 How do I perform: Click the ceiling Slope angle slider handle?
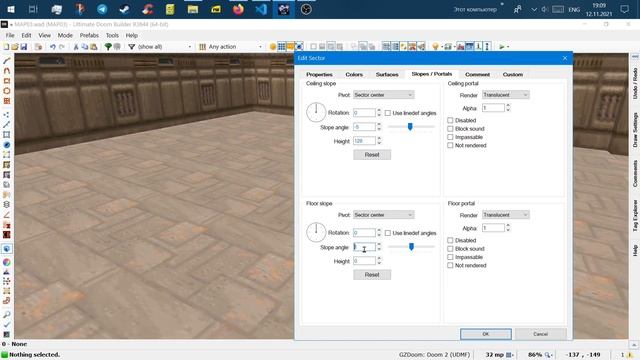(x=410, y=127)
